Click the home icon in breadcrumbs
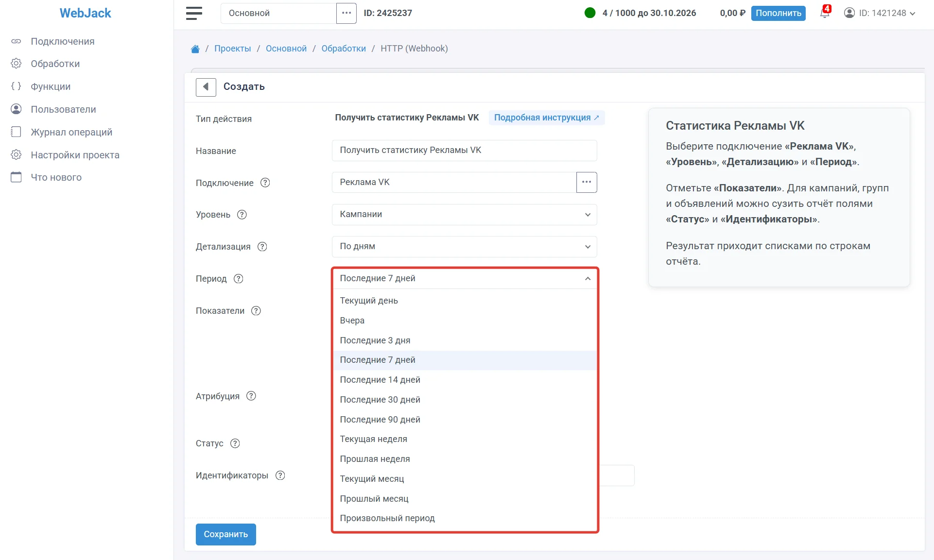Image resolution: width=934 pixels, height=560 pixels. click(195, 49)
